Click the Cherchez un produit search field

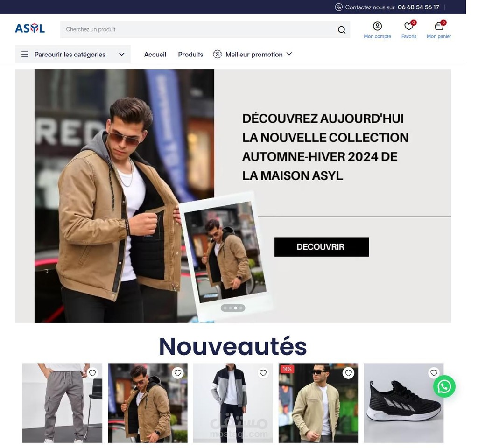(205, 29)
